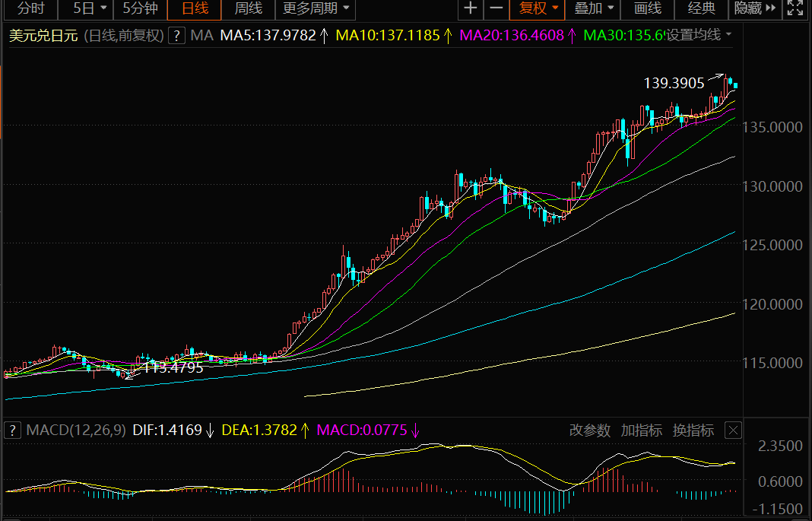This screenshot has height=521, width=812.
Task: Click 改参数 to change MACD parameters
Action: coord(590,430)
